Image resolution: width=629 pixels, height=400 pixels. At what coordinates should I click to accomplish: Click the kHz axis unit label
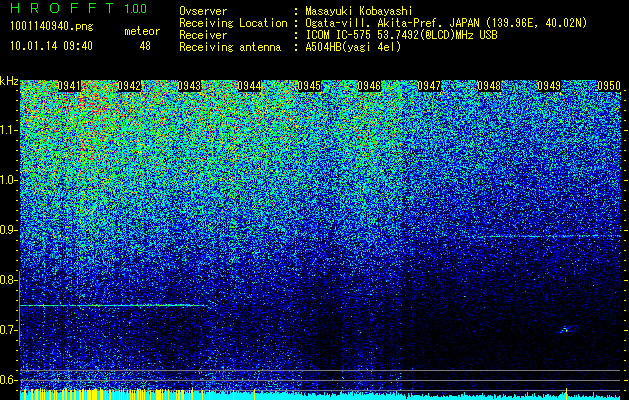click(x=9, y=81)
